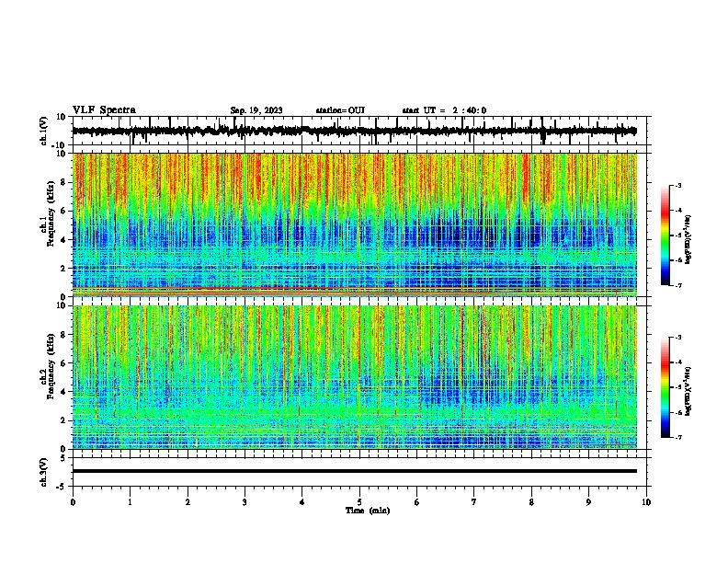
Task: Select the "start UT = 2:40:0" text
Action: click(444, 110)
